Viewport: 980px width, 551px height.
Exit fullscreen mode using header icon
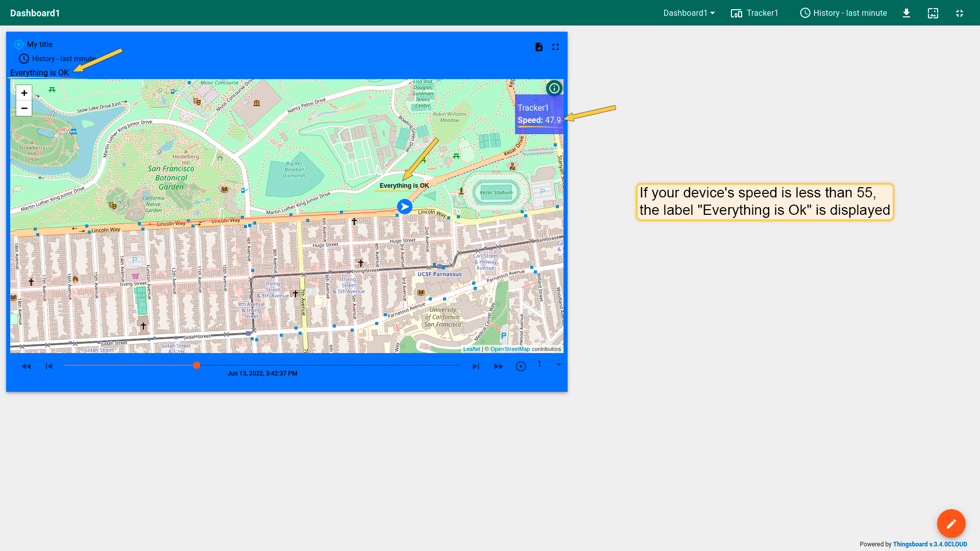click(x=960, y=13)
